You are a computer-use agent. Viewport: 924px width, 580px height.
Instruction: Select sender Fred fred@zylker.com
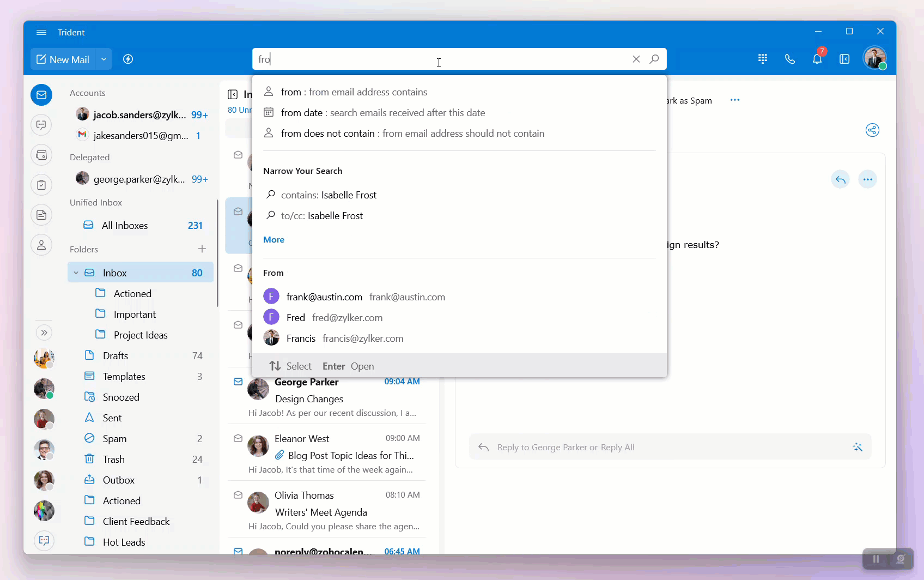click(459, 318)
